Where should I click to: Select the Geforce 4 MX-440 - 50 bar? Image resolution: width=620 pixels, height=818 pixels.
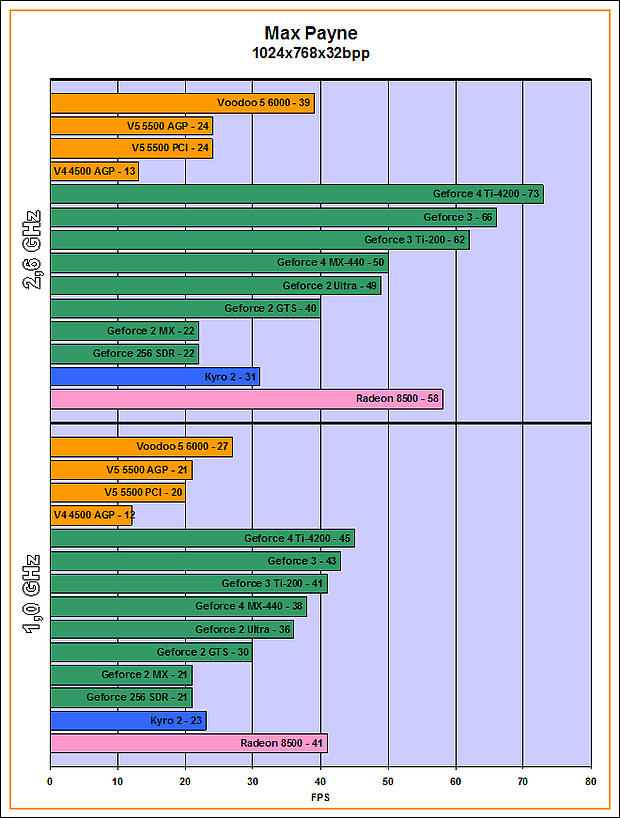click(x=219, y=262)
